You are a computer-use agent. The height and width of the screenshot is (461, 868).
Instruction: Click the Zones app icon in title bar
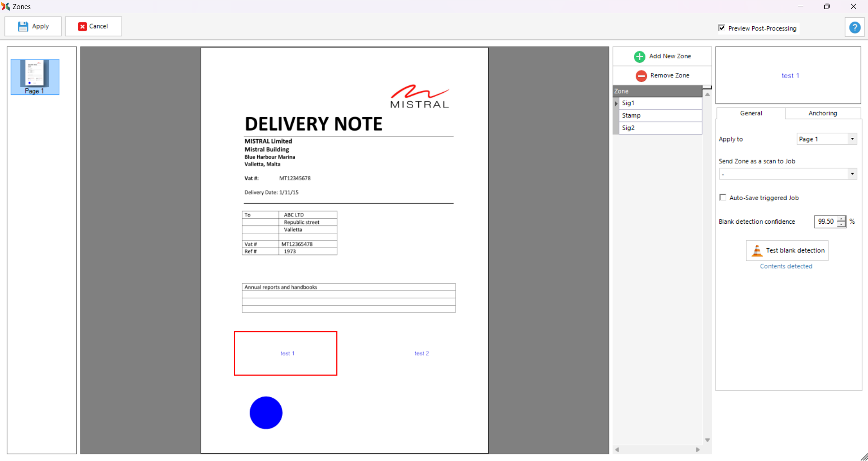coord(6,6)
